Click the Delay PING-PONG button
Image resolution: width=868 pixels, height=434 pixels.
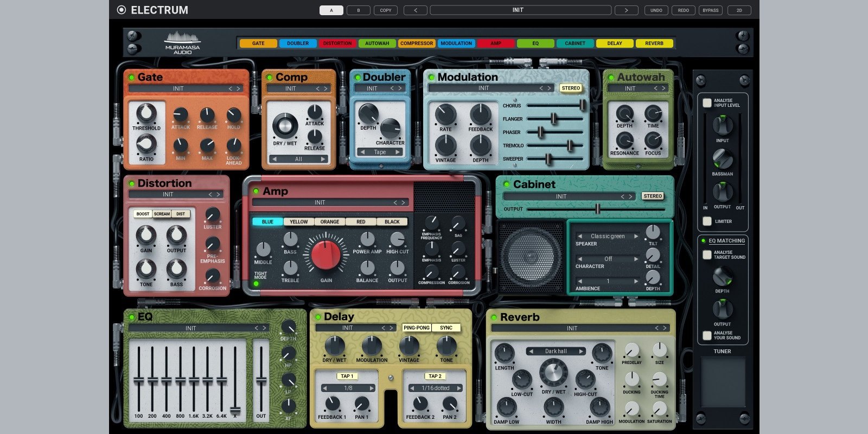click(416, 328)
